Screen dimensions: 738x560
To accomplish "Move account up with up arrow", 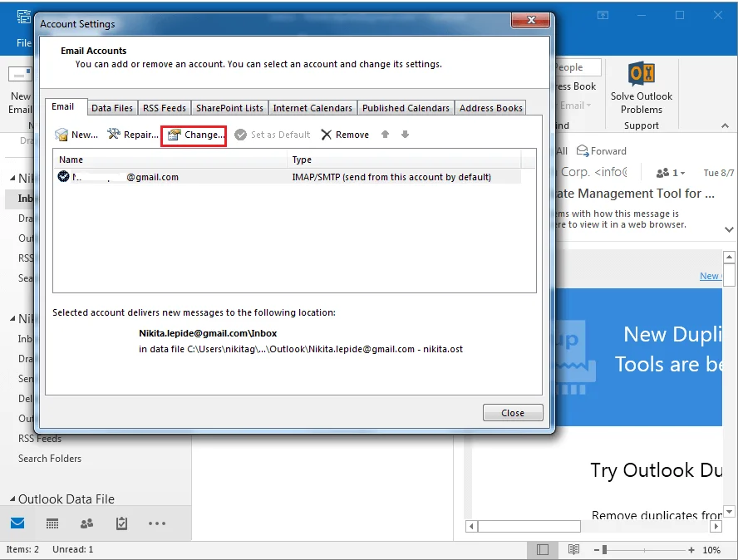I will 385,135.
